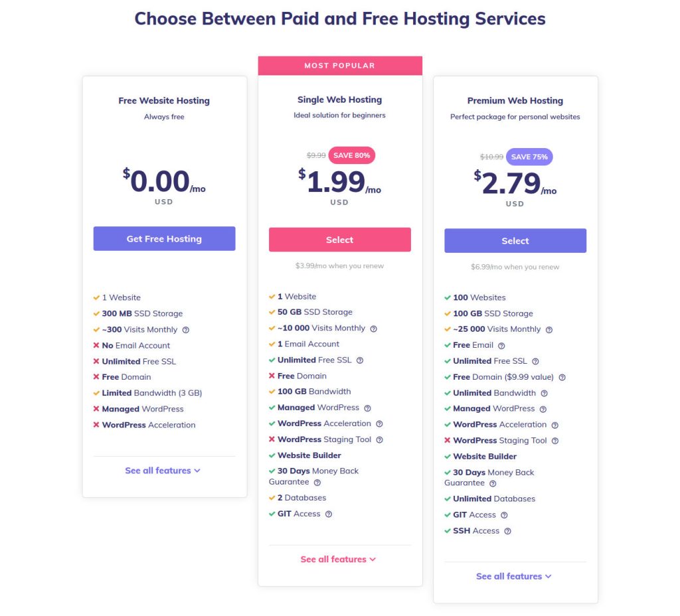Open tooltip icon for Single plan GIT Access

(x=329, y=514)
